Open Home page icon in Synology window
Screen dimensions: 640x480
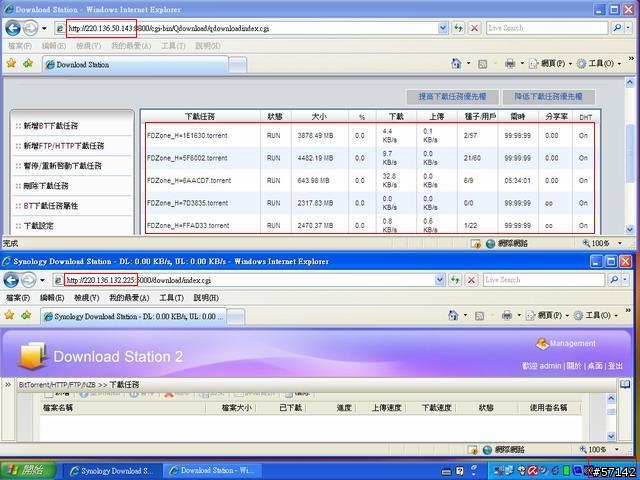453,315
